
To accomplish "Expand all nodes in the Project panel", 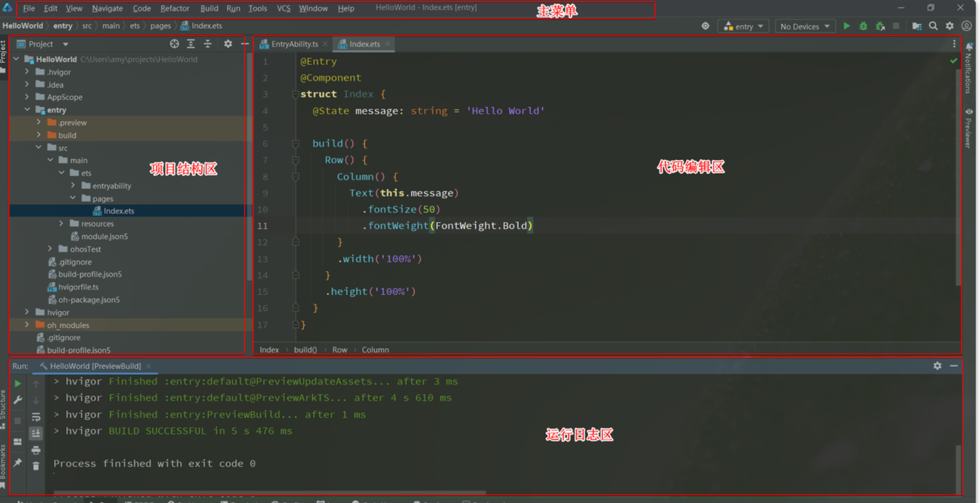I will [191, 44].
